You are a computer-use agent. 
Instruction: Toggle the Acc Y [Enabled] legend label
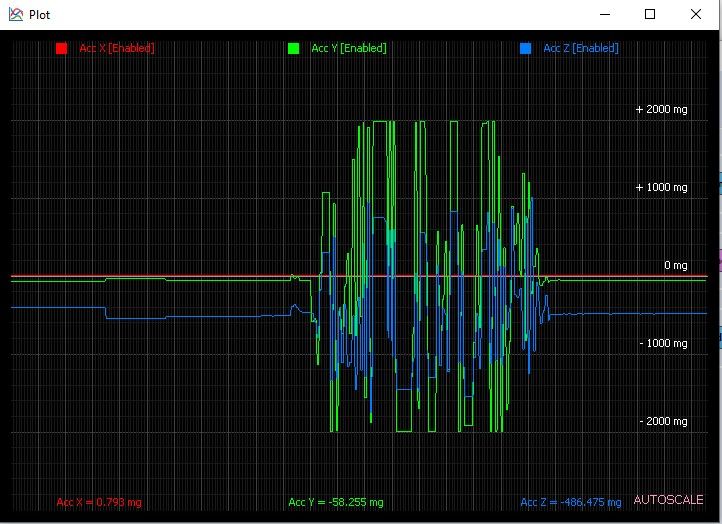pos(349,48)
